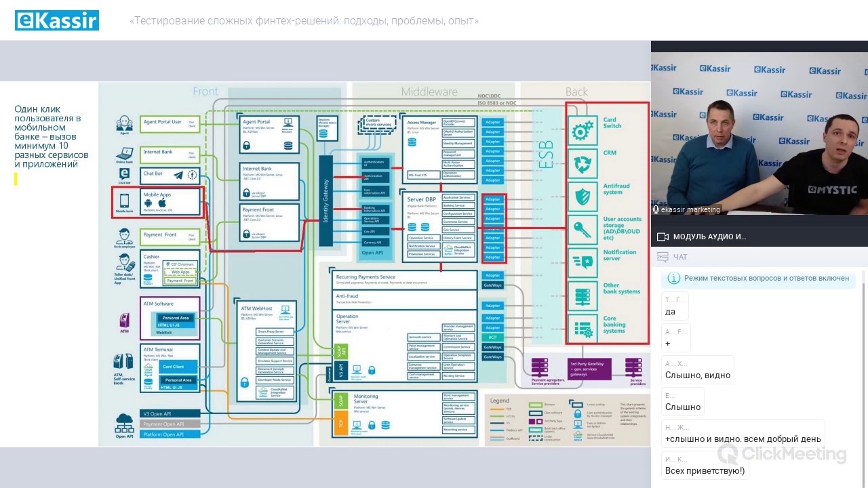The height and width of the screenshot is (488, 868).
Task: Click the Antifraud system shield icon
Action: [581, 197]
